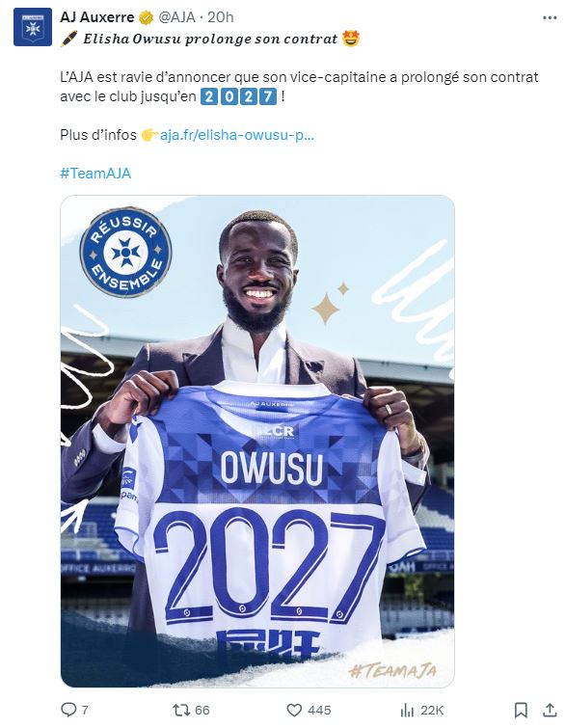This screenshot has height=728, width=565.
Task: Click the reply count 7
Action: click(85, 710)
